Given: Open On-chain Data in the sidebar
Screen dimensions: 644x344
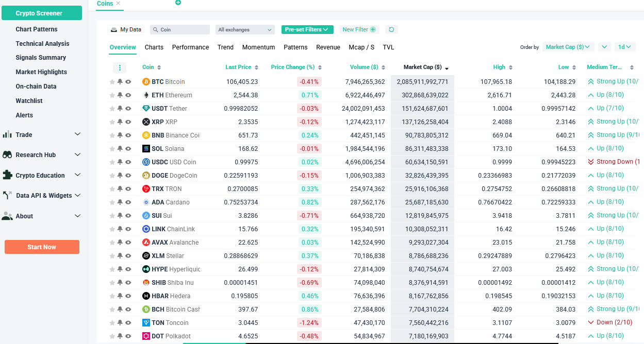Looking at the screenshot, I should 36,87.
